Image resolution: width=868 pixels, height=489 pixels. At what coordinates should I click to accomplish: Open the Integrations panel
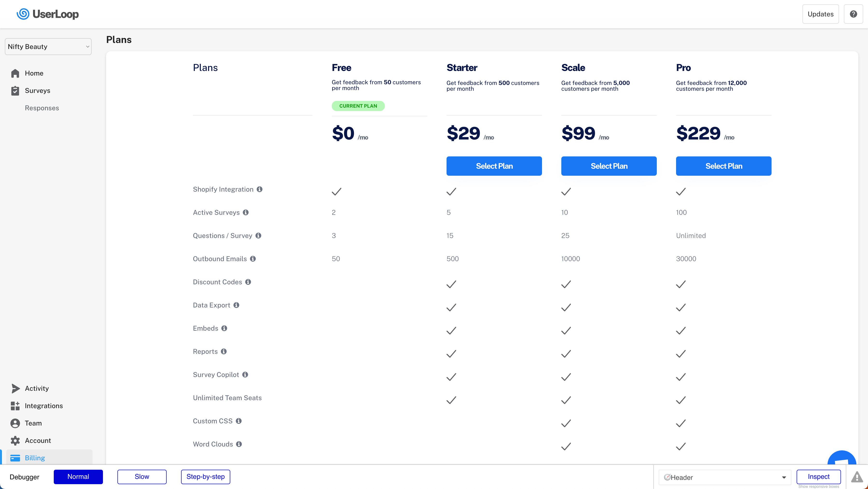point(15,406)
